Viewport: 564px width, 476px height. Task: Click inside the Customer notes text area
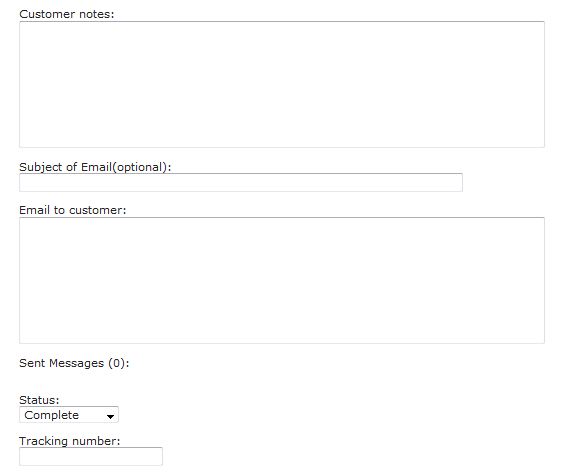(x=282, y=84)
